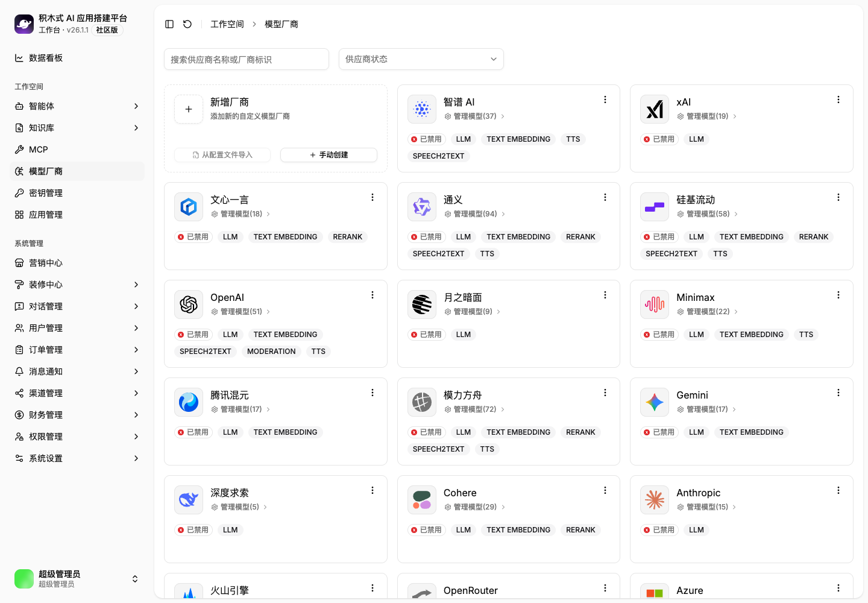868x603 pixels.
Task: Click the Anthropic logo thumbnail
Action: (655, 500)
